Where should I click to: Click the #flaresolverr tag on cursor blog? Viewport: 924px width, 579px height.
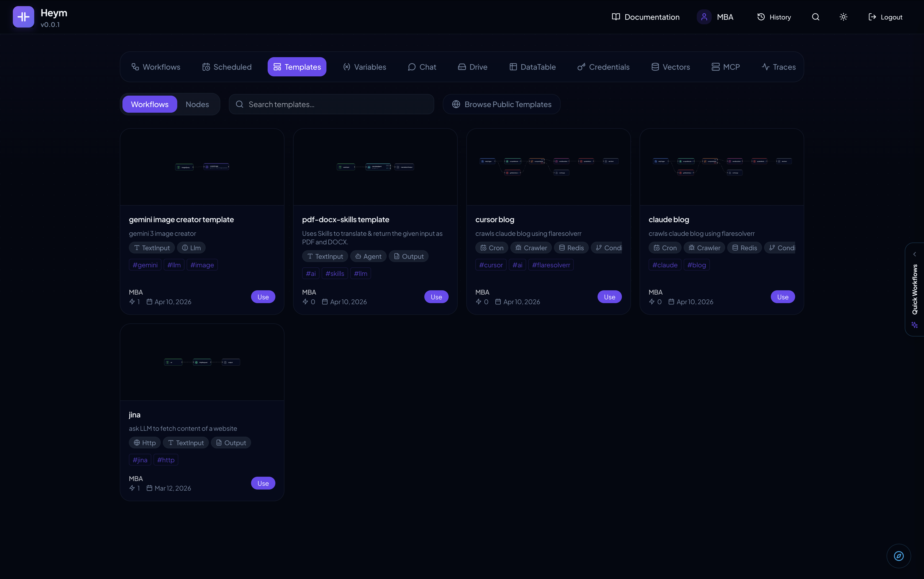551,265
